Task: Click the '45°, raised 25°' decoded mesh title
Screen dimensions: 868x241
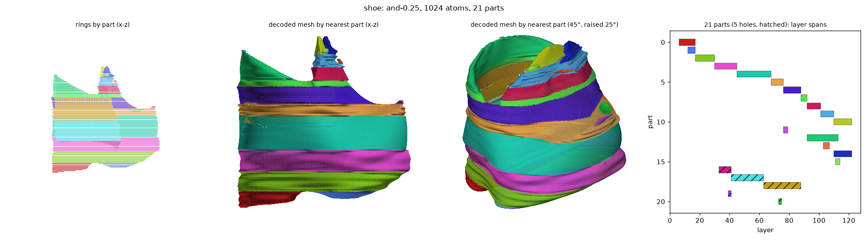Action: coord(544,25)
